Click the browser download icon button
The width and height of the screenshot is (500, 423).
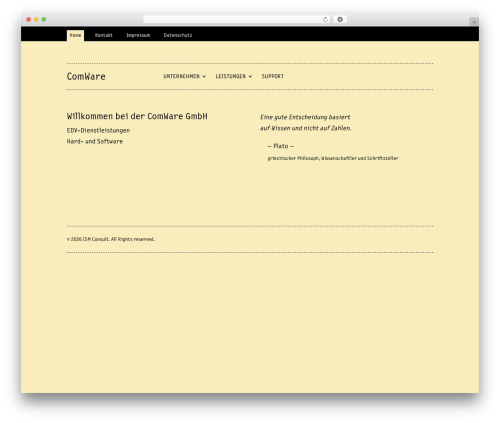point(340,19)
